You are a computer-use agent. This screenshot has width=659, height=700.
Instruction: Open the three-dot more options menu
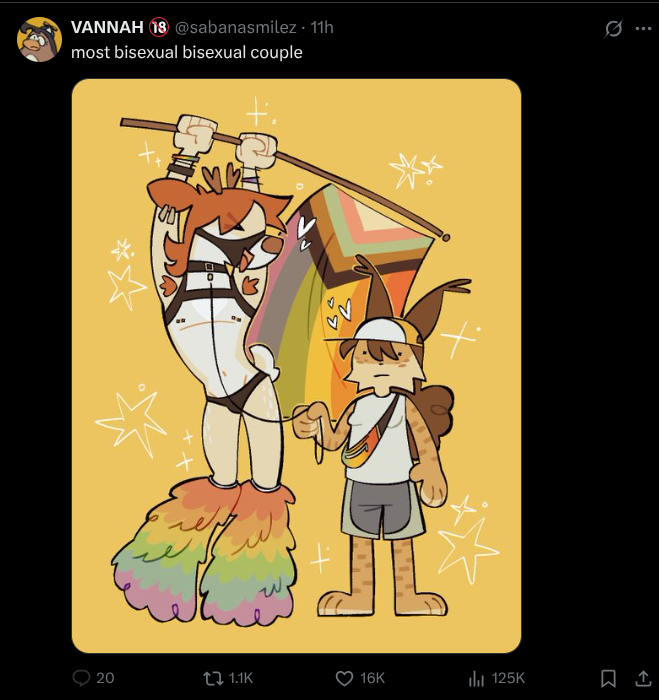[643, 29]
